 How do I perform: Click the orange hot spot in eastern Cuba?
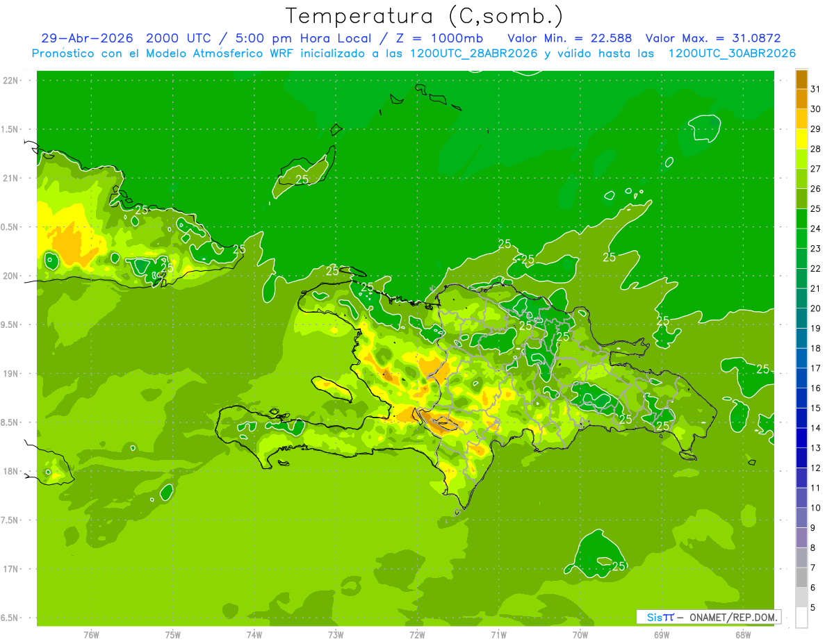click(x=68, y=245)
